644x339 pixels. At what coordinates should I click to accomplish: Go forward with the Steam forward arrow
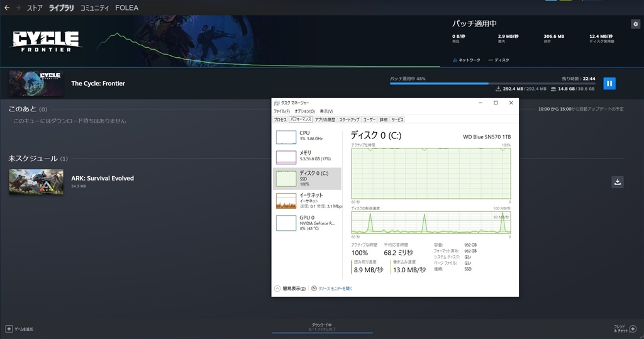click(x=18, y=8)
